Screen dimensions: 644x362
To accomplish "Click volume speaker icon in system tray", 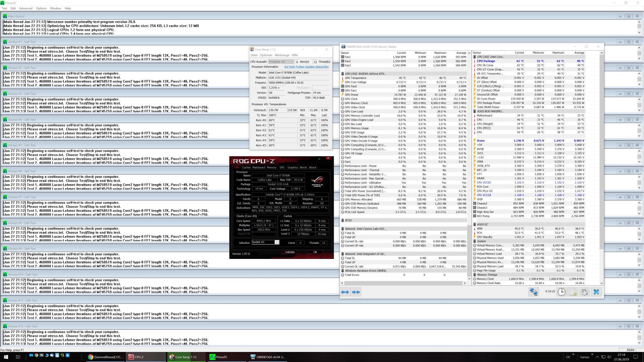I will [x=609, y=357].
